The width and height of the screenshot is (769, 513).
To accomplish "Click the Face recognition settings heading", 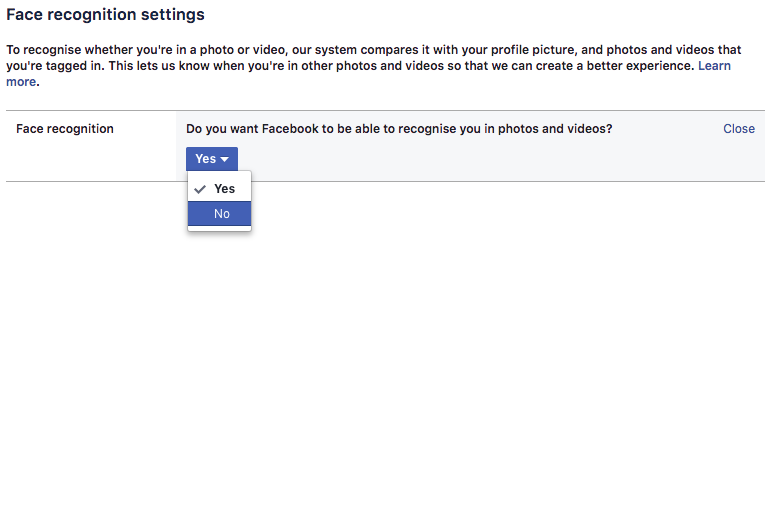I will tap(105, 15).
